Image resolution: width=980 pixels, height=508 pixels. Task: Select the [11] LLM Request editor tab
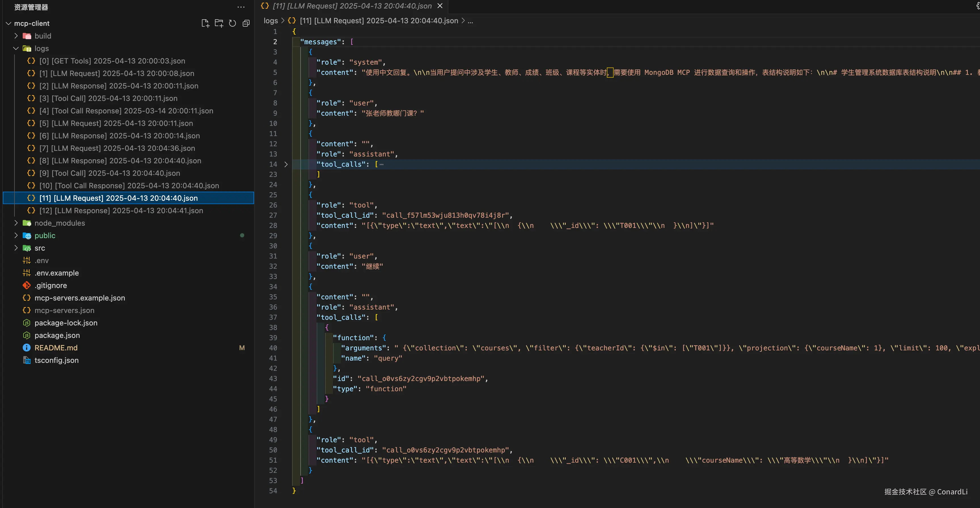point(352,6)
